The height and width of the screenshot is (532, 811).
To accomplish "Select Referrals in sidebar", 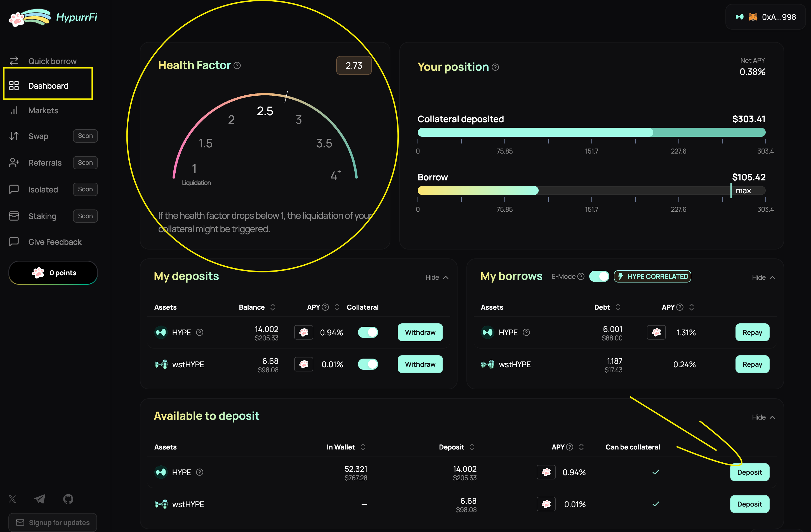I will pyautogui.click(x=45, y=163).
